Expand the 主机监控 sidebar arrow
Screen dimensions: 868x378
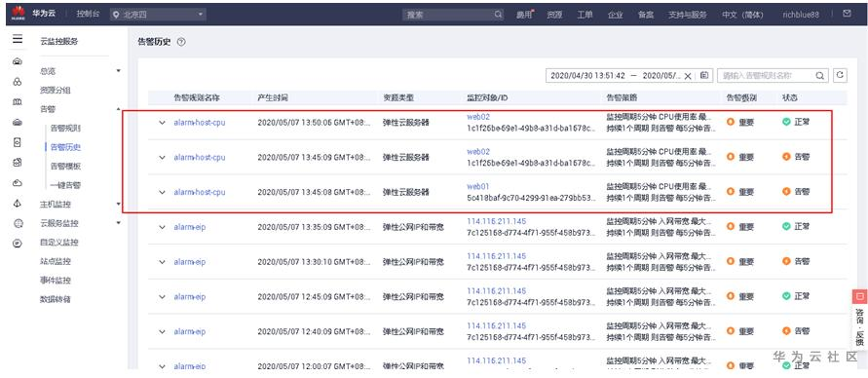point(118,205)
